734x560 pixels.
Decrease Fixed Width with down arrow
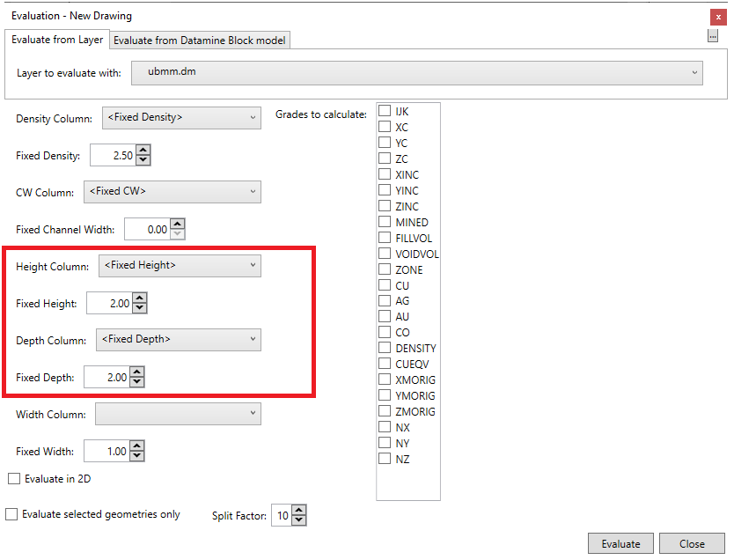tap(136, 456)
